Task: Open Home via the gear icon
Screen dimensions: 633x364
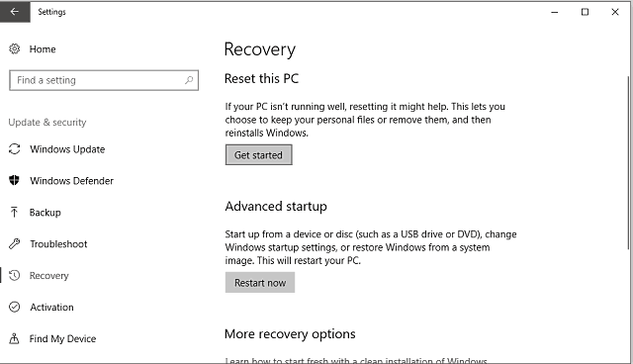Action: tap(15, 48)
